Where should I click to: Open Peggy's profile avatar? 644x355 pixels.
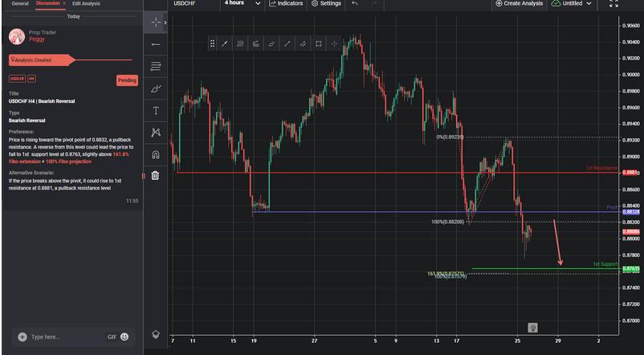click(17, 36)
